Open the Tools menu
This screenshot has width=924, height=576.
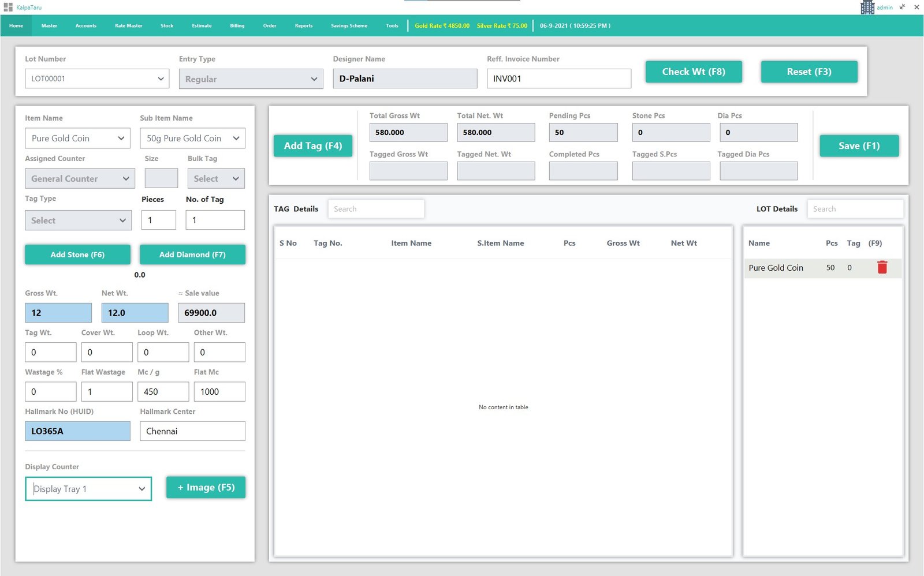pos(392,25)
